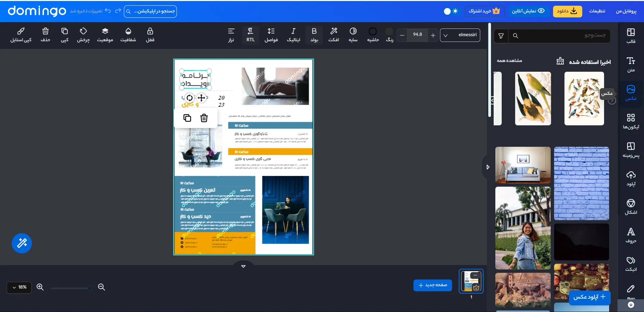The height and width of the screenshot is (312, 644).
Task: Open the شفافیت opacity tool
Action: 128,35
